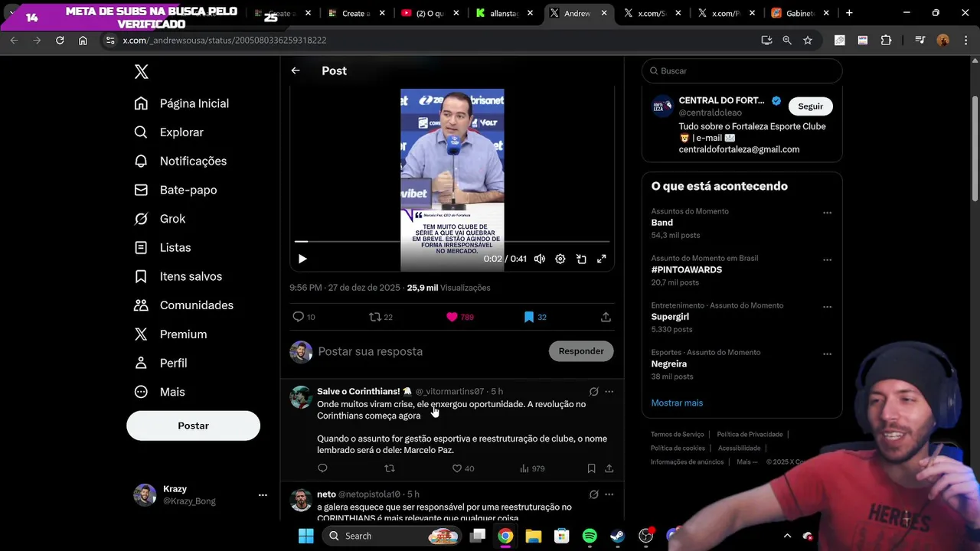980x551 pixels.
Task: Bookmark page with Chrome star icon
Action: pyautogui.click(x=808, y=40)
